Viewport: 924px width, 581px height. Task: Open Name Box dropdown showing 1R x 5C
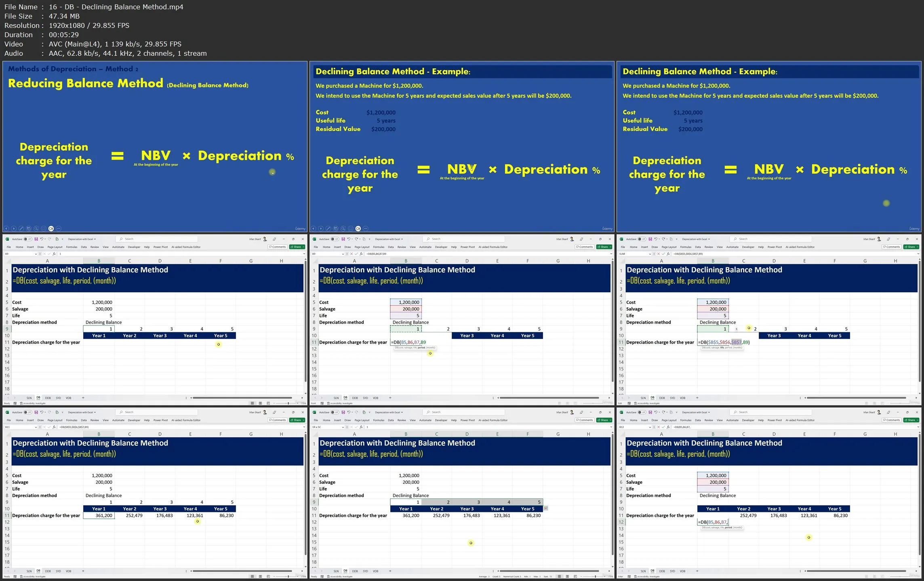coord(343,427)
